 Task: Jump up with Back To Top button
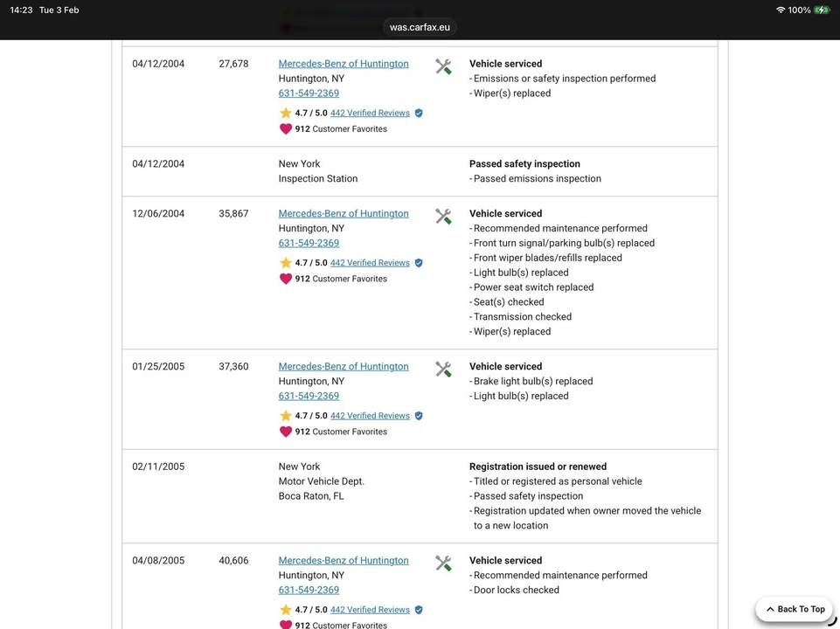795,609
